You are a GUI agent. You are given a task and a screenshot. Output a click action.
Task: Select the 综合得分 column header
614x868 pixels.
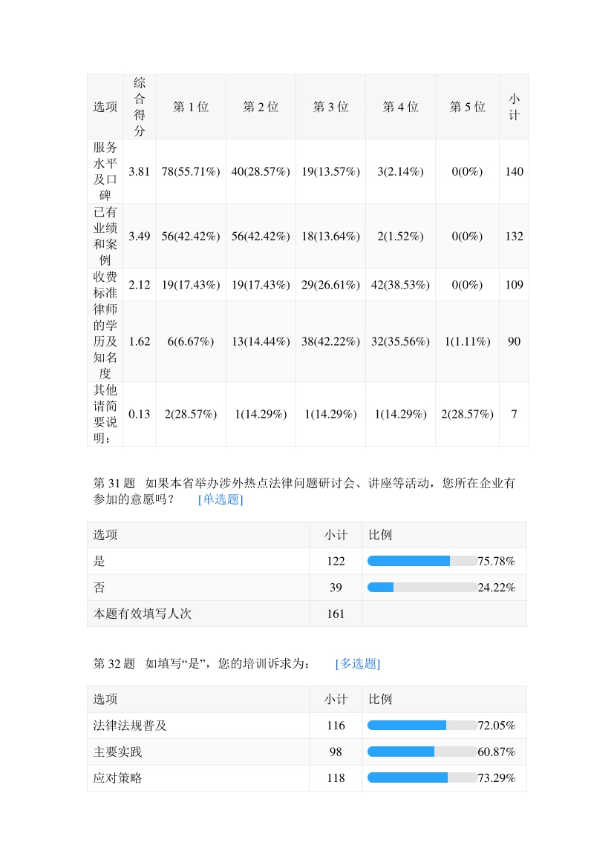tap(140, 107)
